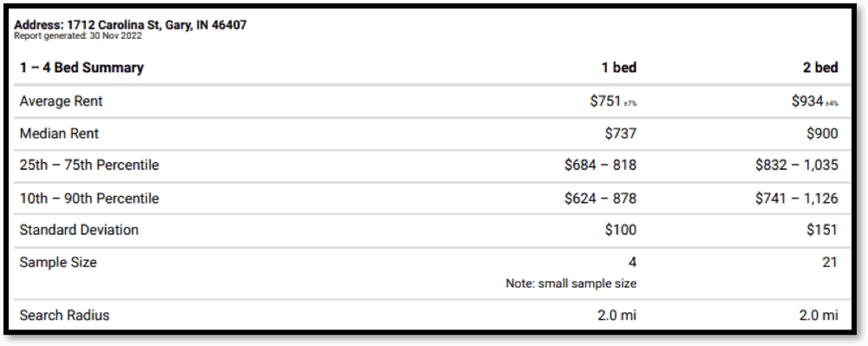Screen dimensions: 868x346
Task: Select the 10th – 90th Percentile label
Action: coord(89,199)
